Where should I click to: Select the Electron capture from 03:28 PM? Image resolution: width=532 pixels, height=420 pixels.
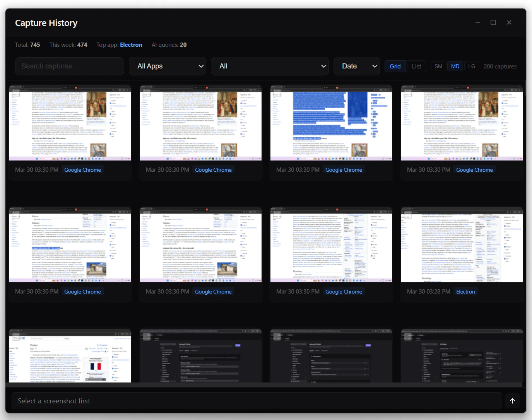tap(462, 244)
